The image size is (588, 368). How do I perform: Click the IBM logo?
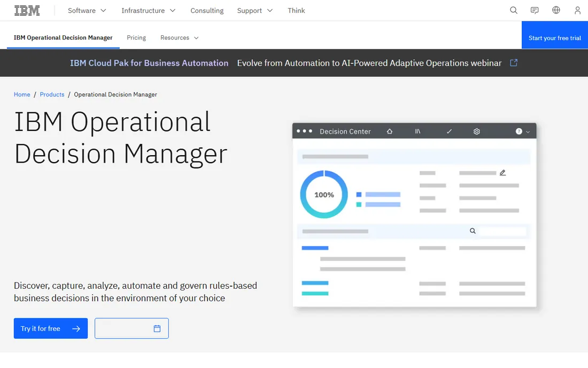tap(27, 11)
